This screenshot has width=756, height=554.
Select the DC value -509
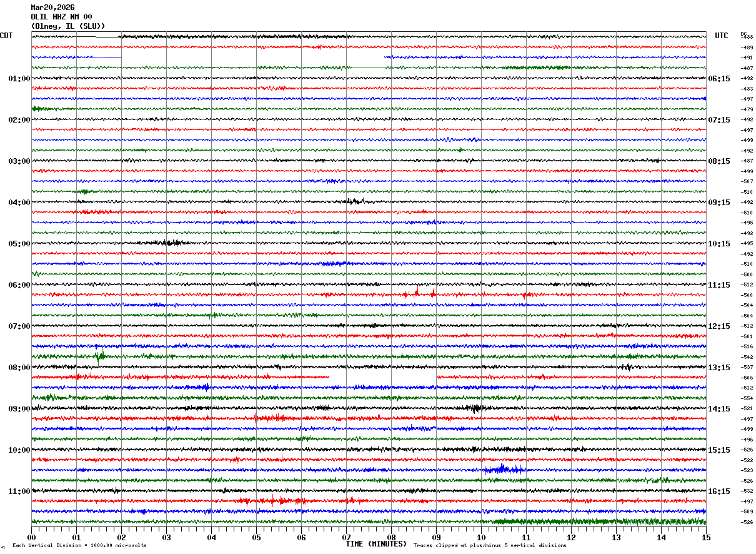(x=747, y=512)
